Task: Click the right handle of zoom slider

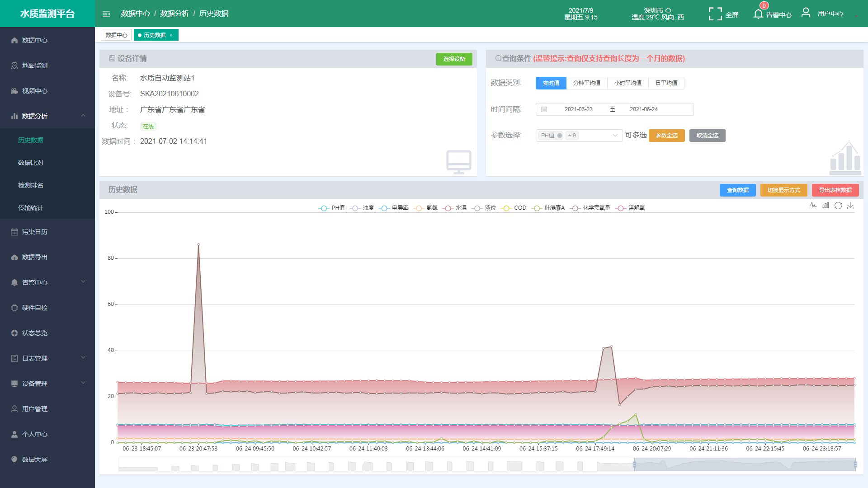Action: 855,465
